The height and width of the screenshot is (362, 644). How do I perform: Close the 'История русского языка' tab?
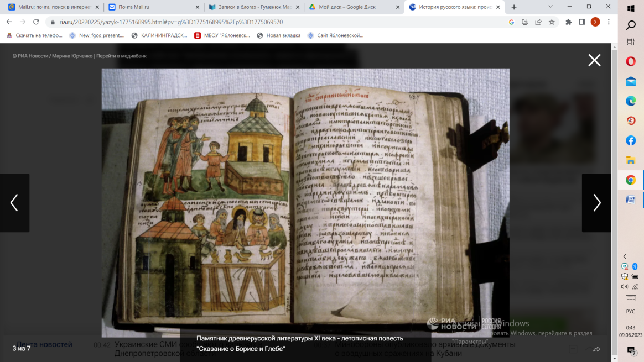click(x=498, y=7)
